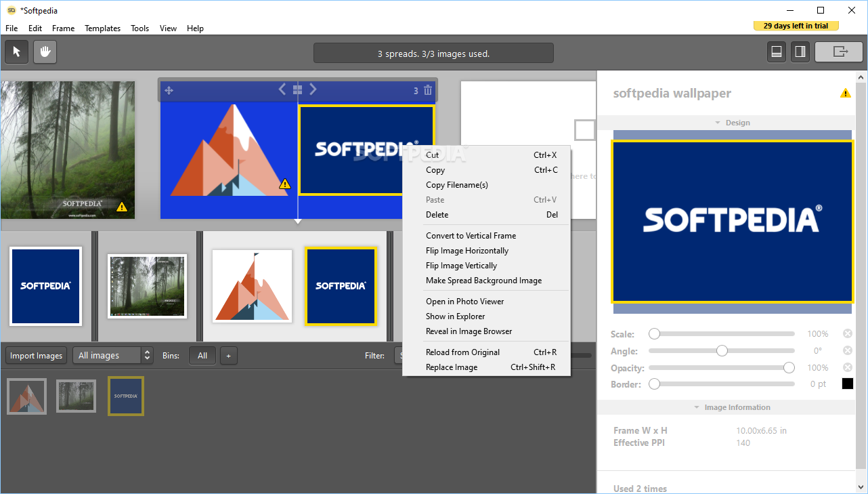The height and width of the screenshot is (494, 868).
Task: Delete spread 3 with trash icon
Action: point(427,90)
